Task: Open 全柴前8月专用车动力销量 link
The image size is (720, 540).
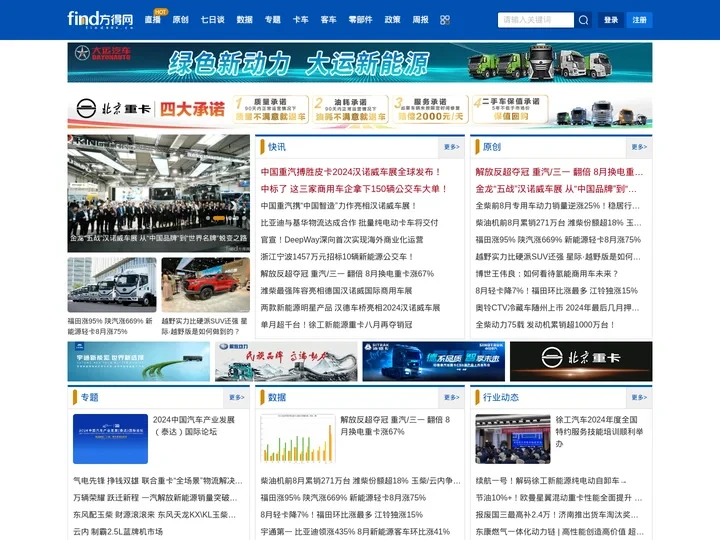Action: pos(557,206)
